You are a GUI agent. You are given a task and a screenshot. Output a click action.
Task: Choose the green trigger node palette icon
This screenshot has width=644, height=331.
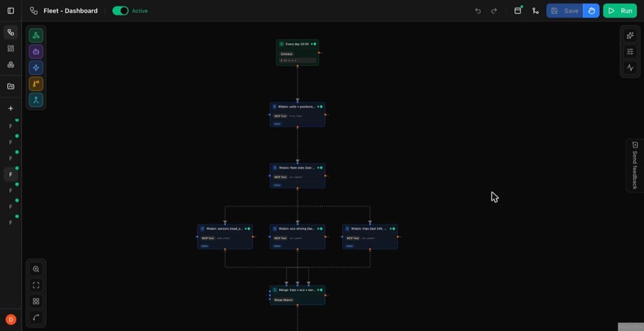pos(36,35)
